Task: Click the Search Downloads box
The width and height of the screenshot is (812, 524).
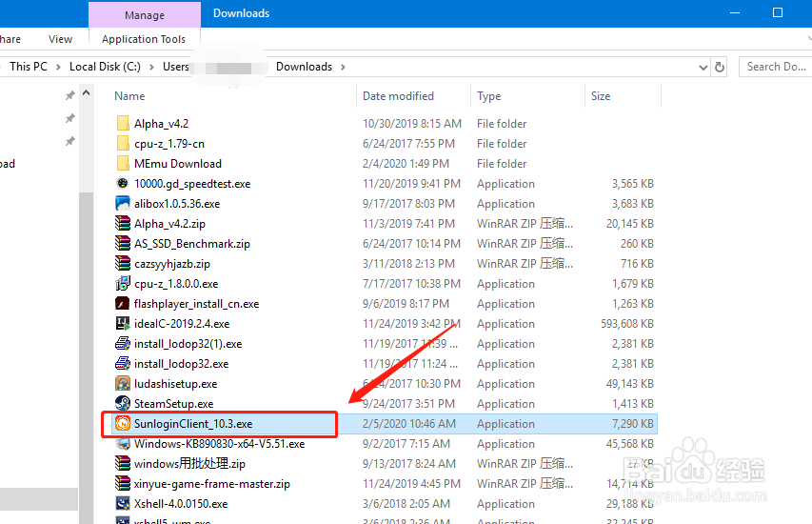Action: [x=775, y=67]
